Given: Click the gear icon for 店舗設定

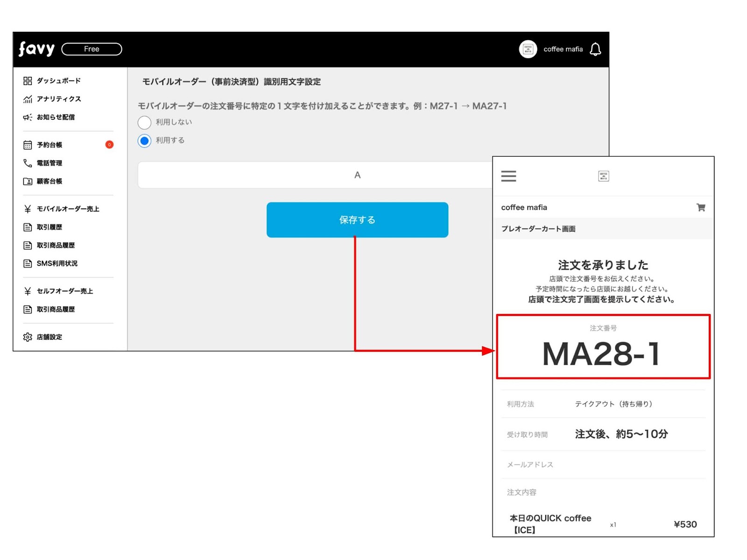Looking at the screenshot, I should click(28, 337).
